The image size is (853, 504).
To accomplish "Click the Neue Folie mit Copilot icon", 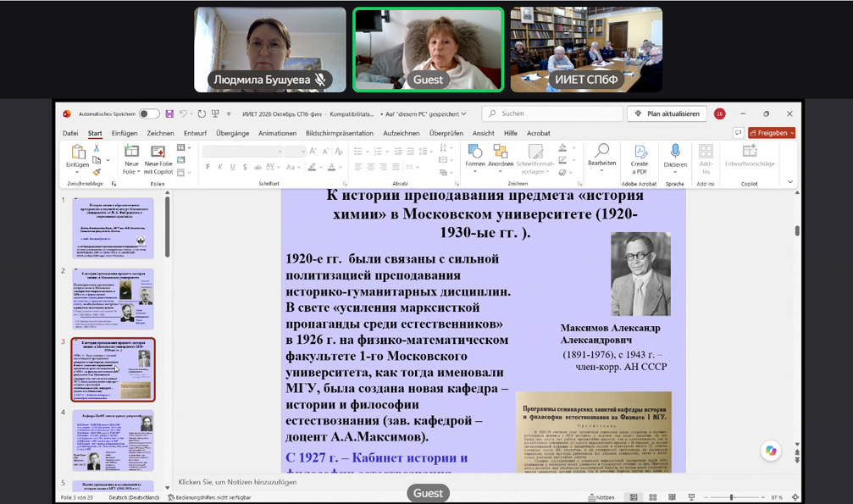I will click(x=158, y=152).
